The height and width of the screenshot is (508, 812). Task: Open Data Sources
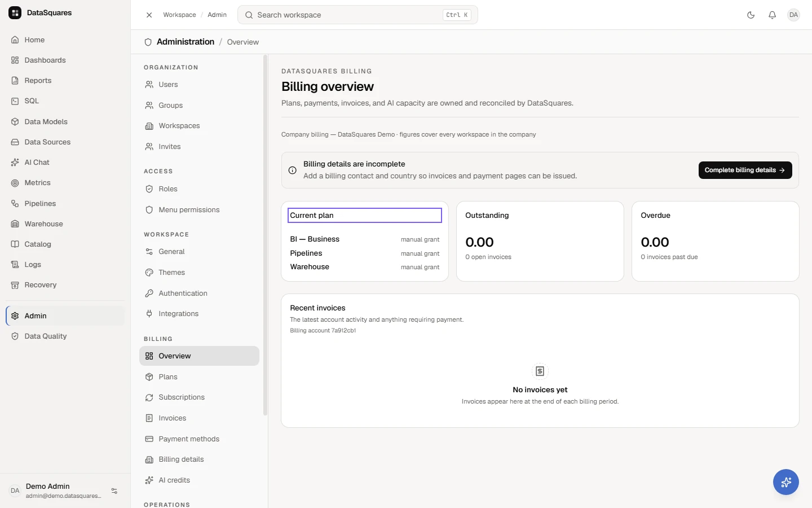pyautogui.click(x=65, y=142)
